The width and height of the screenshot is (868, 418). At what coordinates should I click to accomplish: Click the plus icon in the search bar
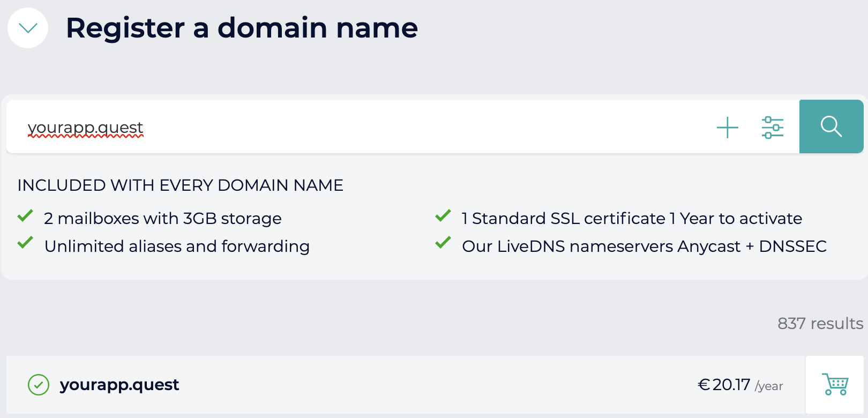[727, 128]
